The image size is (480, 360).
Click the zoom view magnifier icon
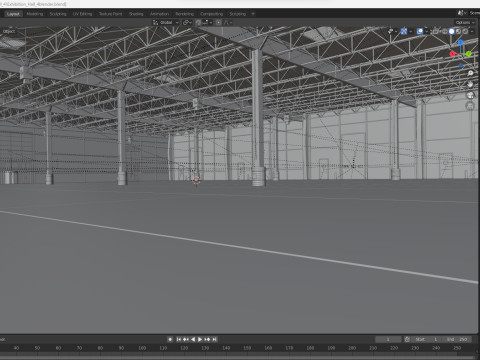pyautogui.click(x=470, y=73)
